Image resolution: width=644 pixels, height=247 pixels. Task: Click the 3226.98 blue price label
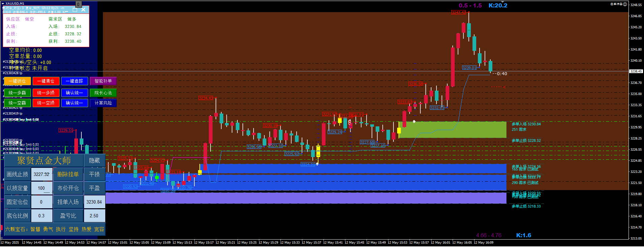[254, 147]
